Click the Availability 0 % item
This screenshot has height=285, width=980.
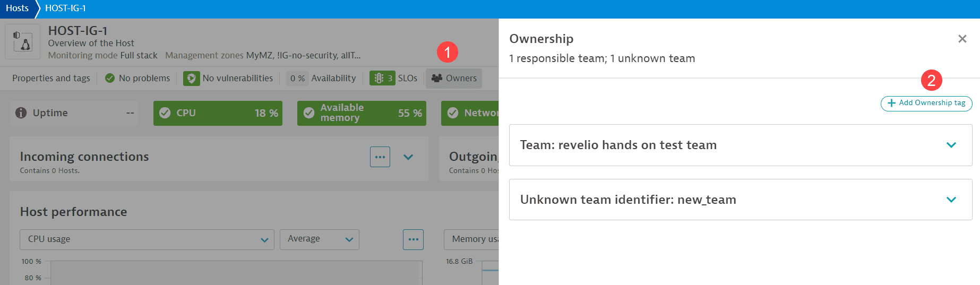[322, 78]
